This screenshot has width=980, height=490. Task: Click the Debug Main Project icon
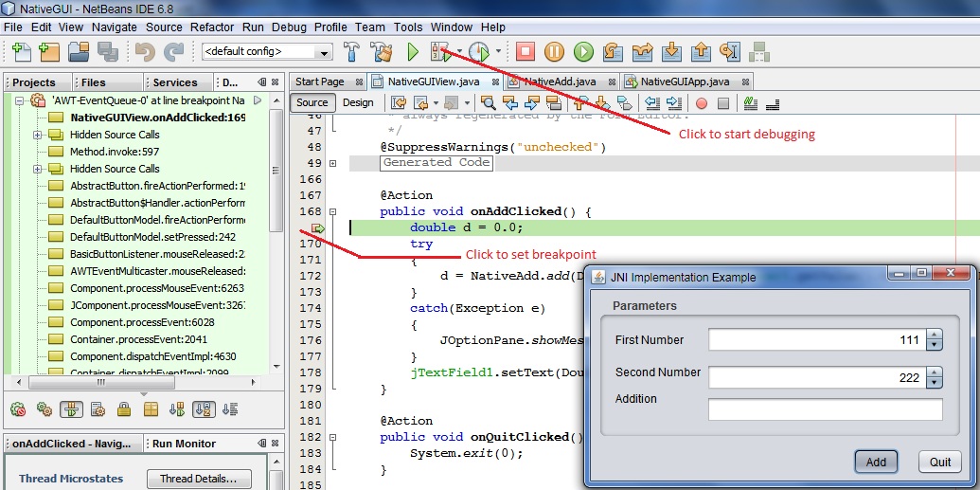pyautogui.click(x=440, y=52)
